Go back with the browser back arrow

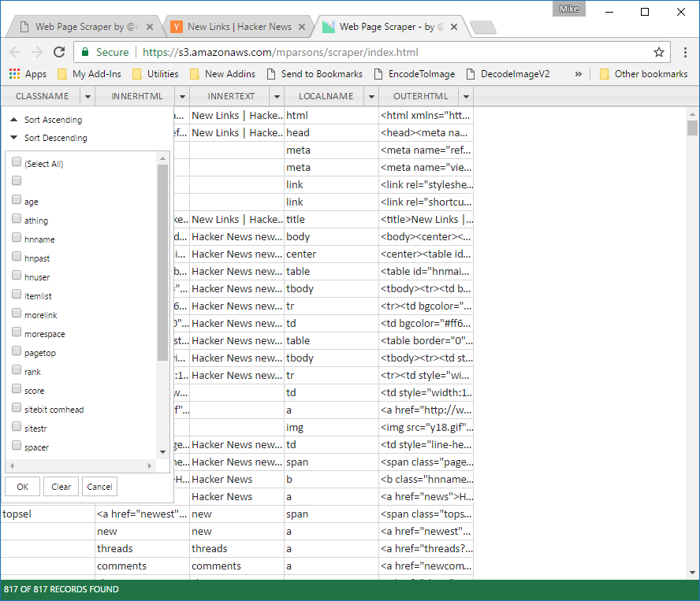pyautogui.click(x=15, y=52)
